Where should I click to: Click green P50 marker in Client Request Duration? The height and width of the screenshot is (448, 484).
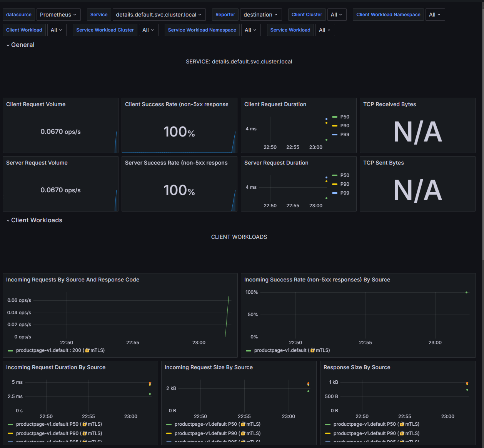tap(326, 140)
